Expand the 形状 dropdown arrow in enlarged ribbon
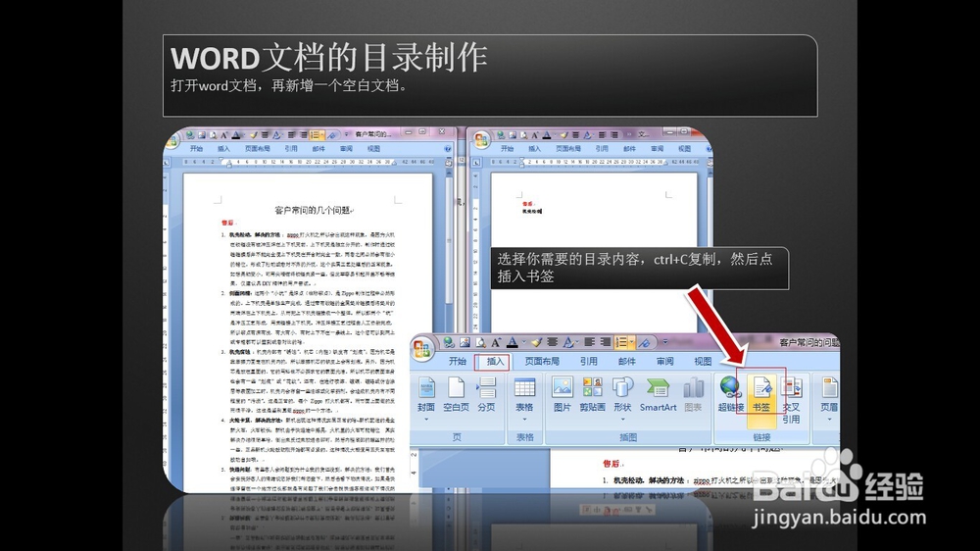Viewport: 980px width, 551px height. 622,419
